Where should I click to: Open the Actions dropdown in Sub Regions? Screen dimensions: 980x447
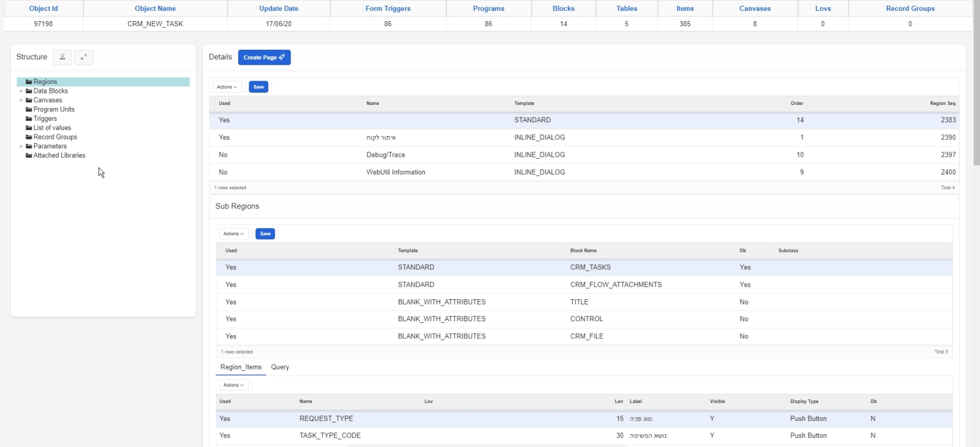(x=233, y=234)
